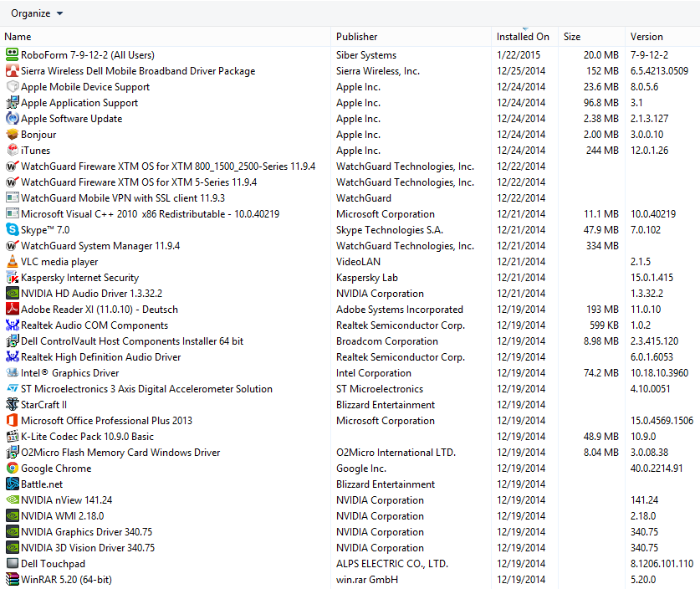Click the WatchGuard Mobile VPN icon
Screen dimensions: 700x589
click(x=12, y=197)
